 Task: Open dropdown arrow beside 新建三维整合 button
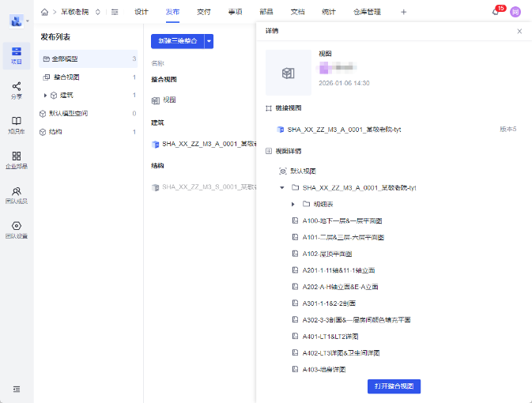(209, 41)
